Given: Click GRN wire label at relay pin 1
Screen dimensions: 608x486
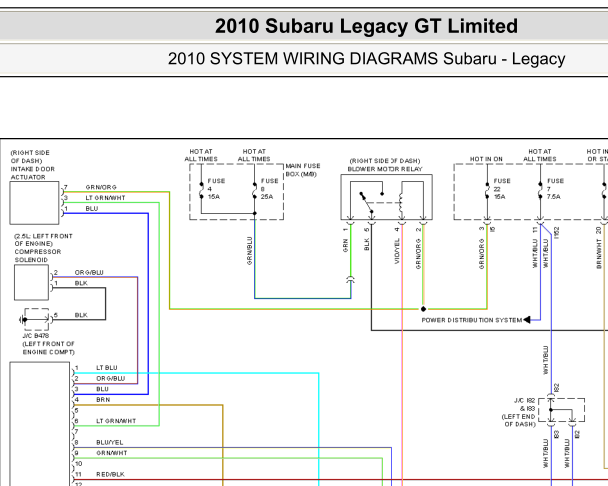Looking at the screenshot, I should pos(345,246).
